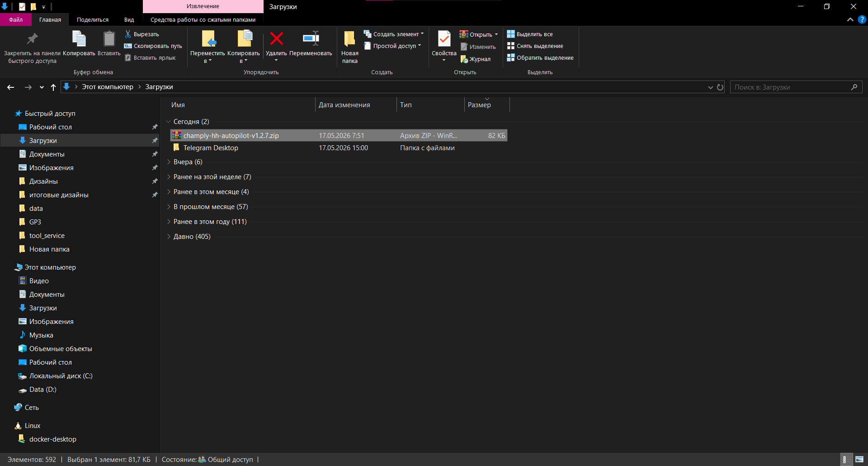
Task: Click Обратить выделение
Action: pyautogui.click(x=540, y=58)
